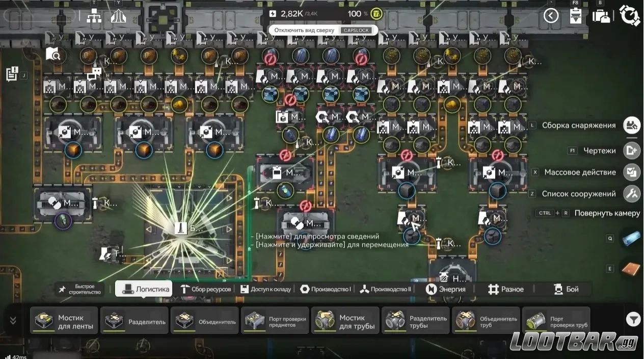Expand the Сборка снаряжения panel
Viewport: 644px width, 359px height.
click(x=632, y=125)
